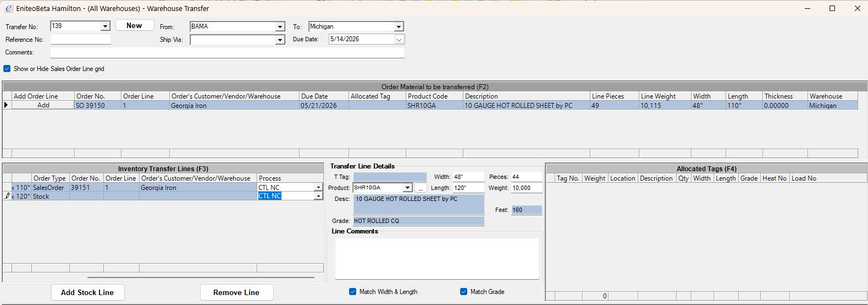
Task: Click the T Tag field
Action: (390, 177)
